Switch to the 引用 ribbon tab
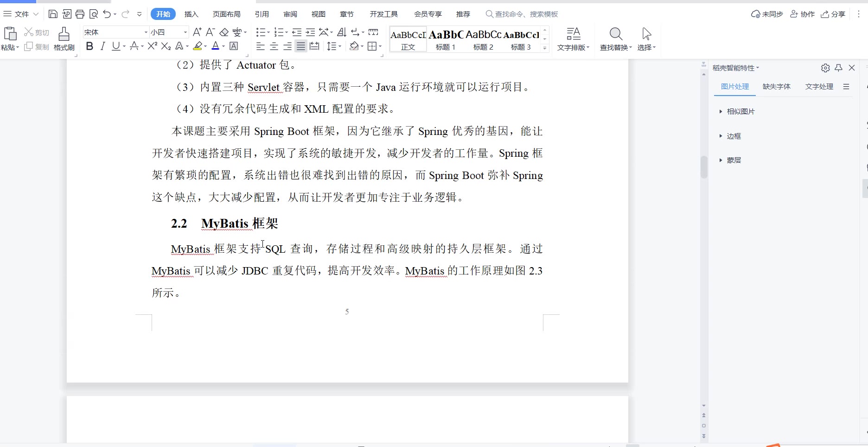The width and height of the screenshot is (868, 447). 262,14
